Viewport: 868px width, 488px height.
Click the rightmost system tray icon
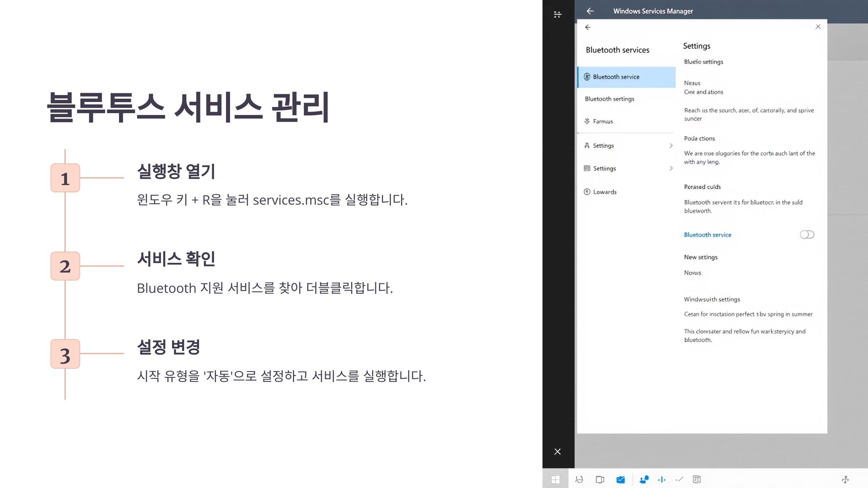(845, 479)
